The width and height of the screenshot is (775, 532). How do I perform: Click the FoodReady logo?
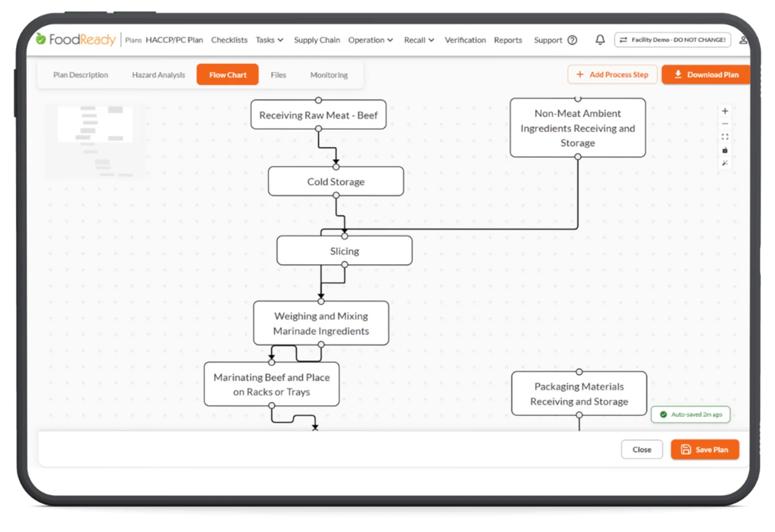[76, 39]
